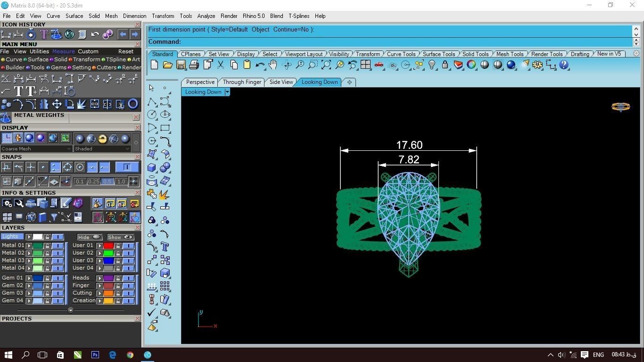Toggle lock on User 01 layer
Image resolution: width=644 pixels, height=362 pixels.
click(118, 246)
